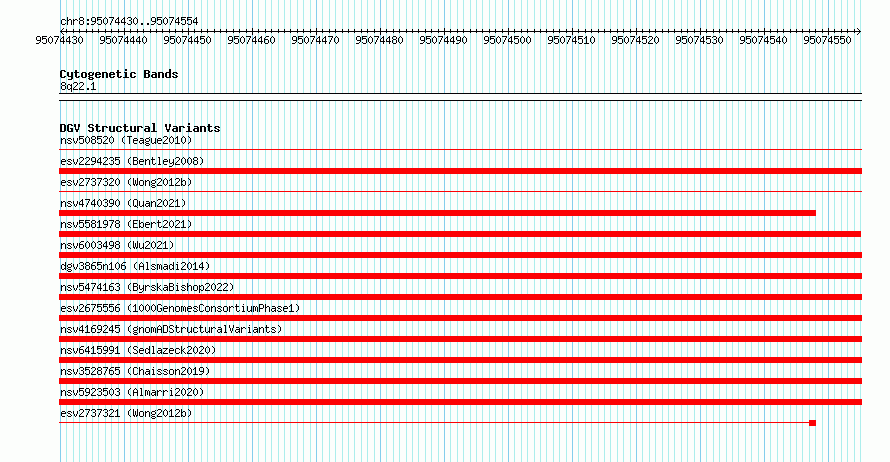Click the red bar under nsv5474163

(460, 297)
